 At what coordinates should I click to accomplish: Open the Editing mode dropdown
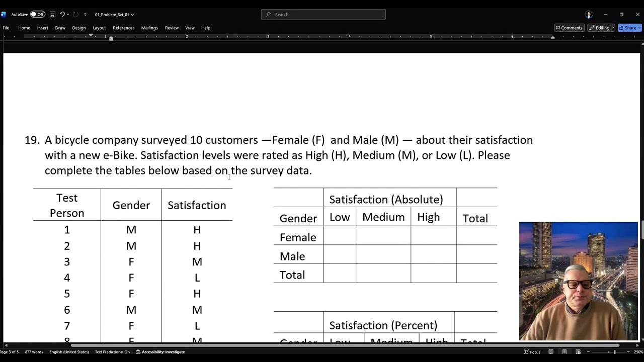click(602, 28)
